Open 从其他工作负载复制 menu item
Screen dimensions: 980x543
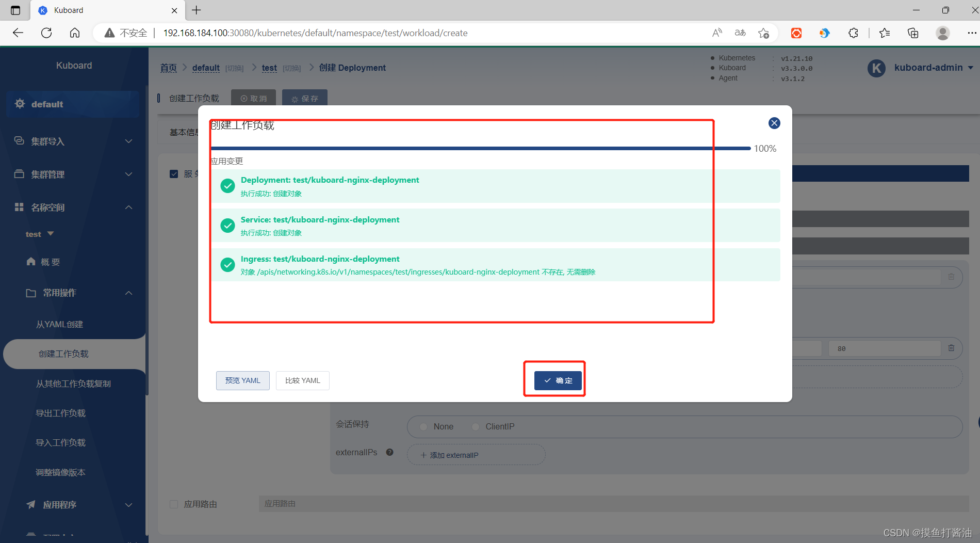[x=73, y=384]
